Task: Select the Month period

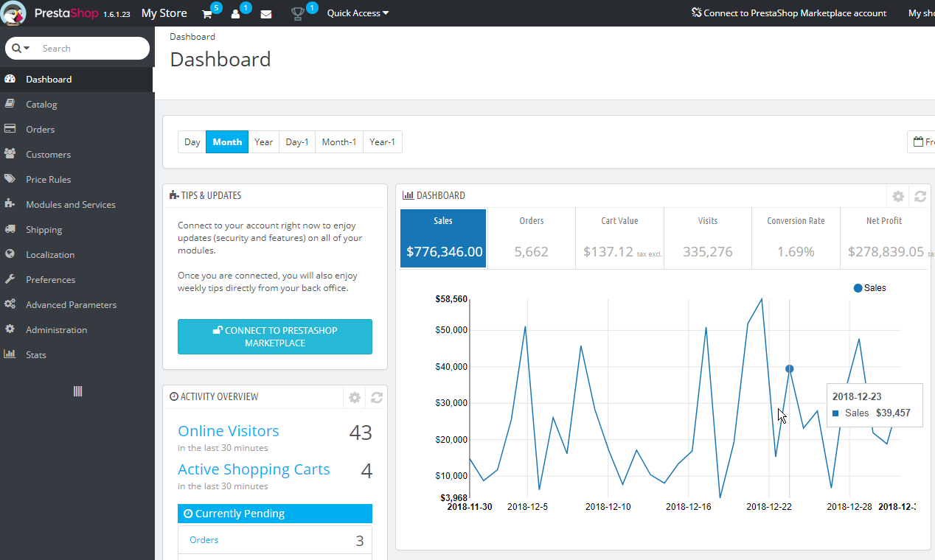Action: click(x=227, y=142)
